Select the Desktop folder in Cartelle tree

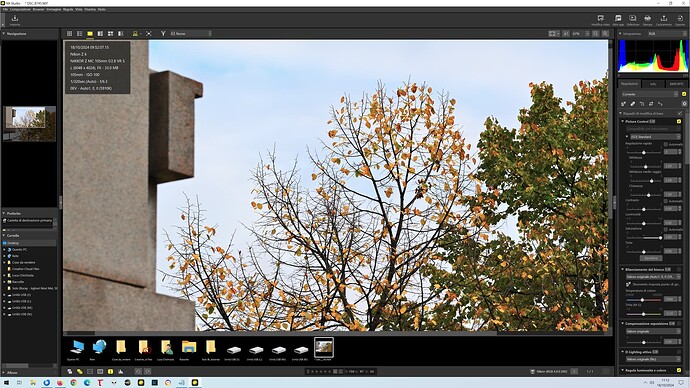[13, 243]
